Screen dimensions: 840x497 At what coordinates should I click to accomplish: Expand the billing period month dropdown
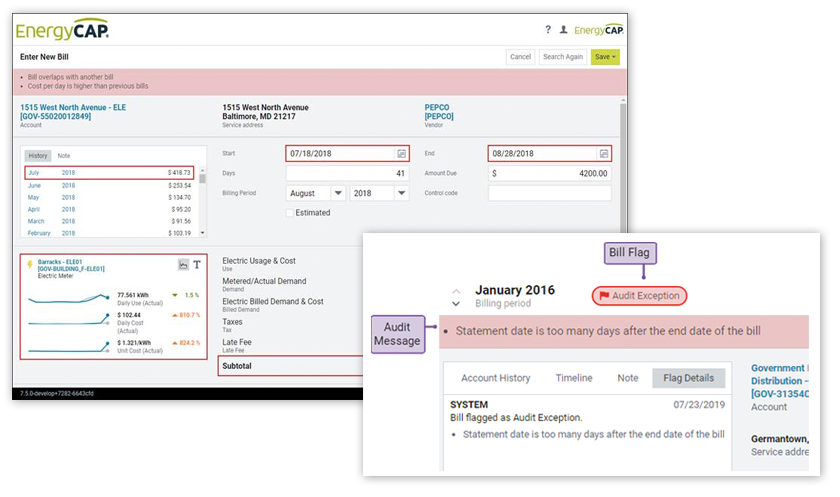[x=338, y=193]
